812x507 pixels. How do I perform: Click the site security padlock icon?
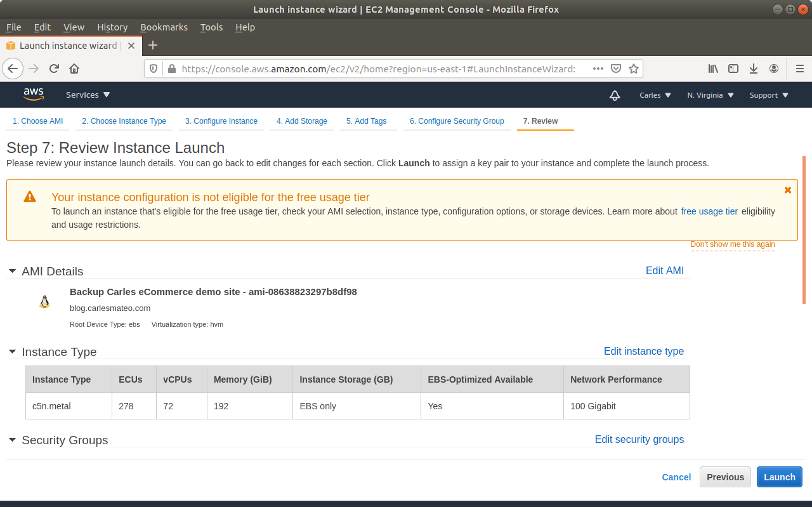click(171, 69)
